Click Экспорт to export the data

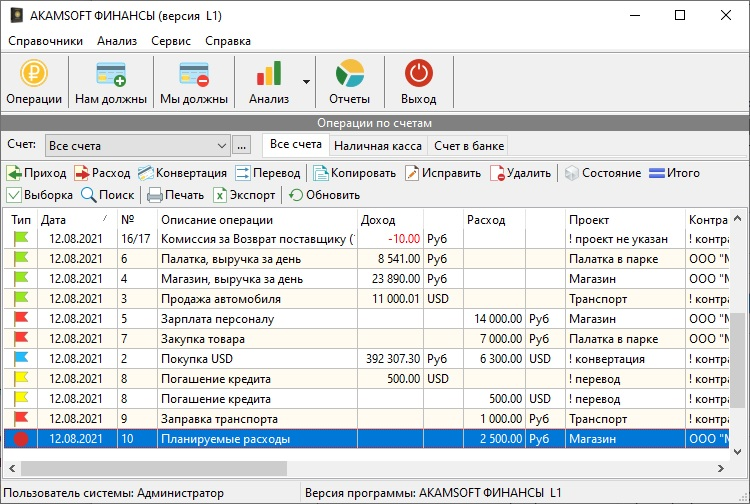pyautogui.click(x=244, y=195)
